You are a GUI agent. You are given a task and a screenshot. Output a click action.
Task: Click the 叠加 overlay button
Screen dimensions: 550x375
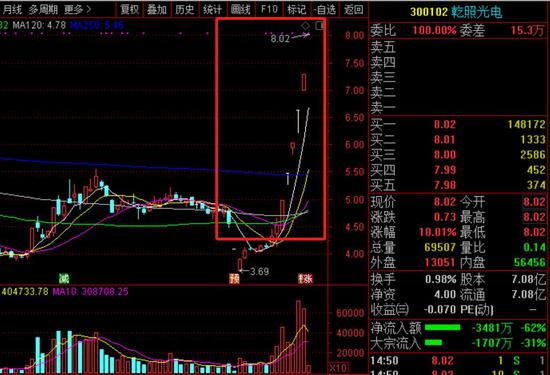click(x=157, y=9)
